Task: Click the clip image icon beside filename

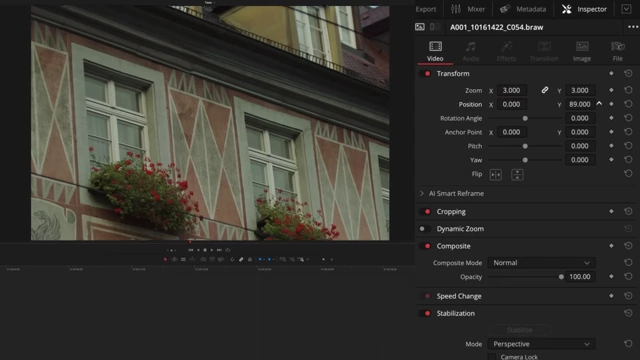Action: point(420,27)
